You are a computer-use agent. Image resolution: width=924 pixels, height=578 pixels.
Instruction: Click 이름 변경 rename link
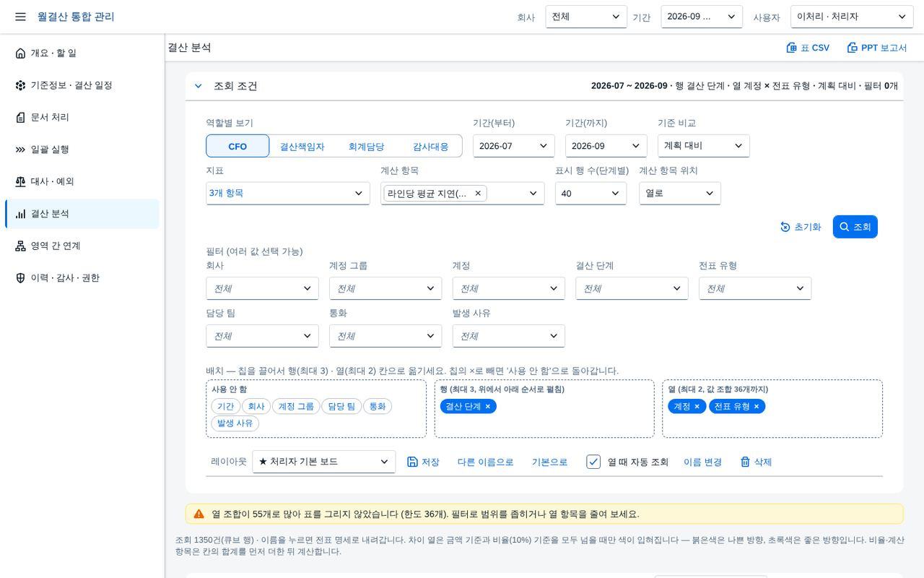point(703,462)
